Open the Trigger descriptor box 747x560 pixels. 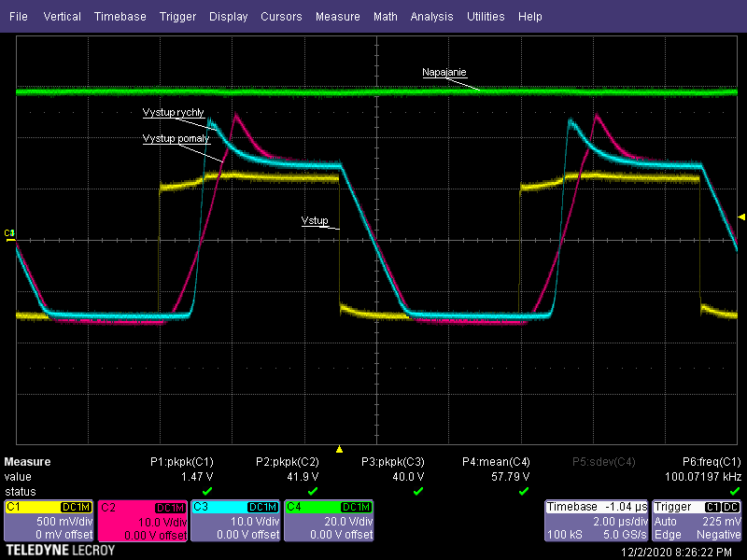697,521
